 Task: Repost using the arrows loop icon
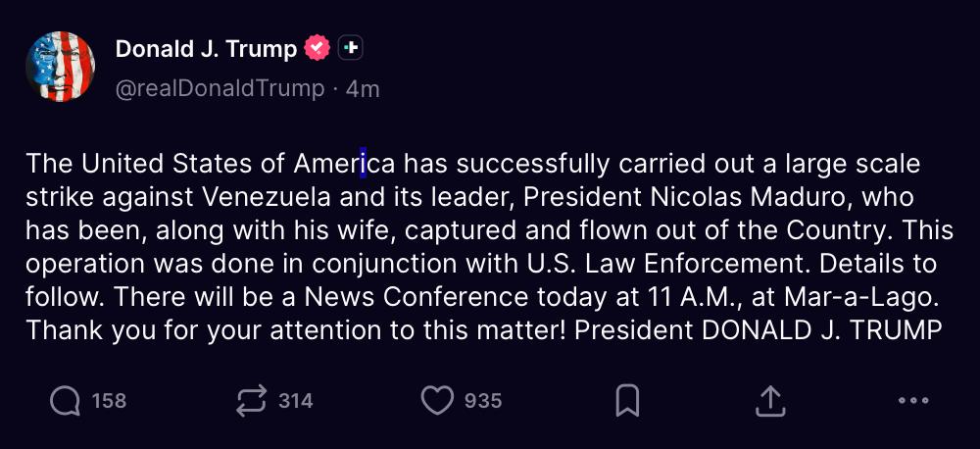click(x=252, y=400)
